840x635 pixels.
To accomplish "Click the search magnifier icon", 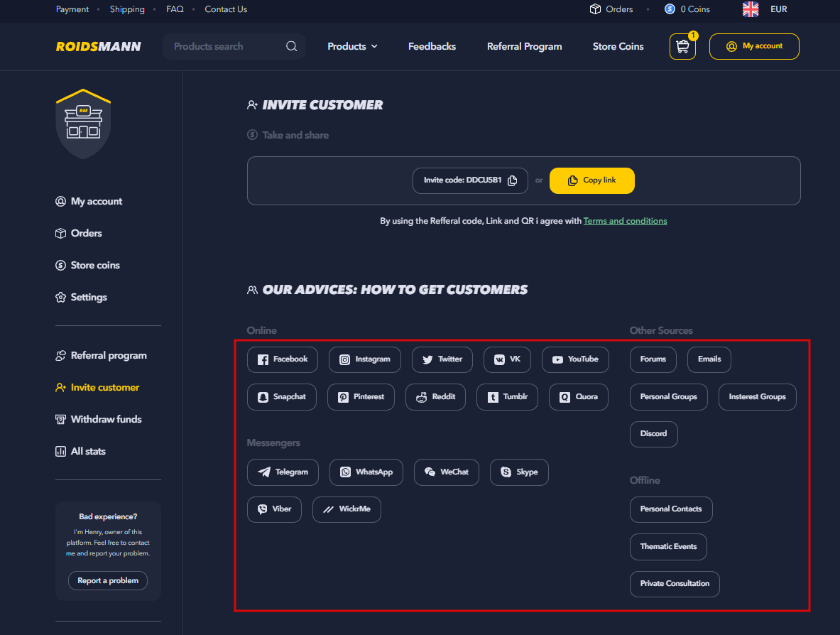I will (x=291, y=47).
